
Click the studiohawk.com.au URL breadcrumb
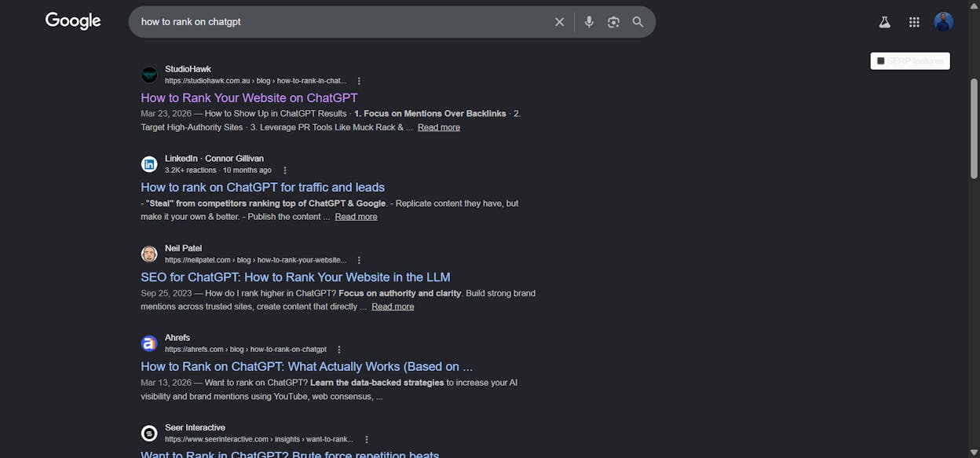(x=255, y=81)
